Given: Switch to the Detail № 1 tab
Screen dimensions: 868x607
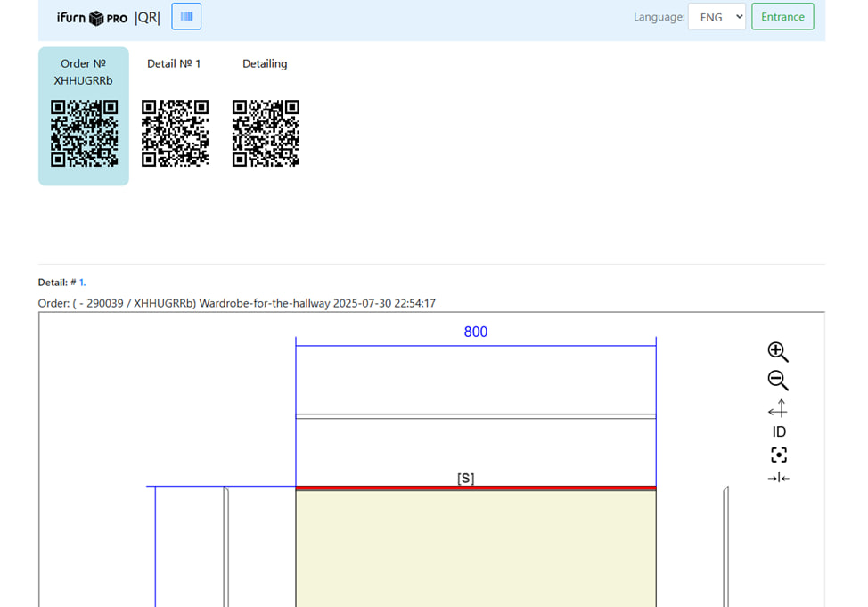Looking at the screenshot, I should click(x=174, y=64).
